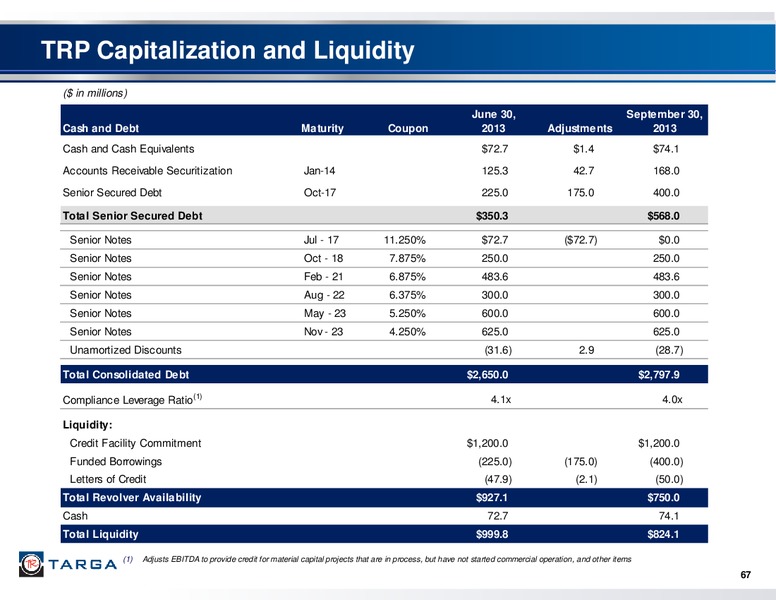Click the "September 30, 2013" column header
The width and height of the screenshot is (776, 600).
coord(664,121)
